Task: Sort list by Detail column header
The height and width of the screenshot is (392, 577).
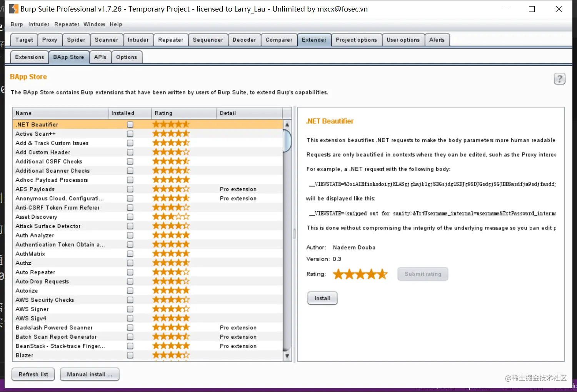Action: point(250,113)
